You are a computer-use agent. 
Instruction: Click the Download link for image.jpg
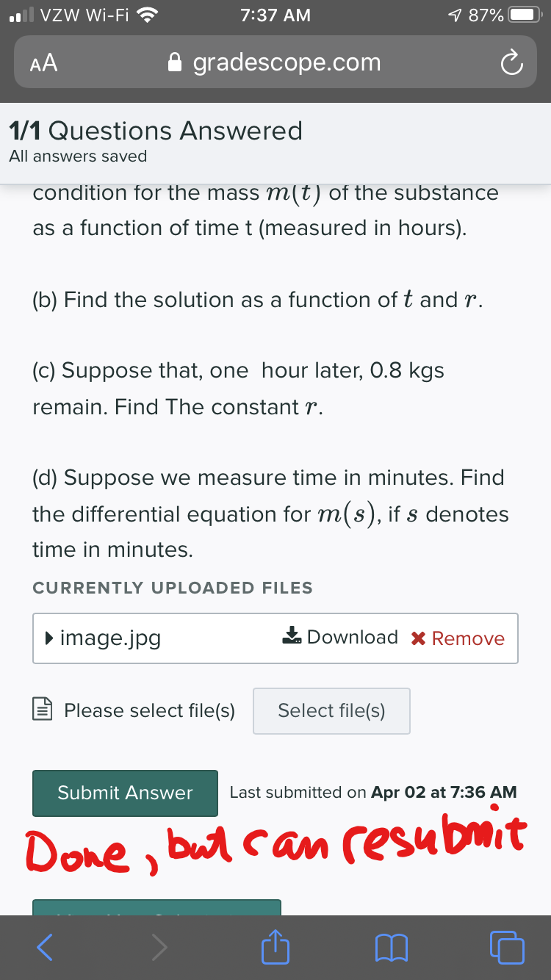tap(352, 637)
